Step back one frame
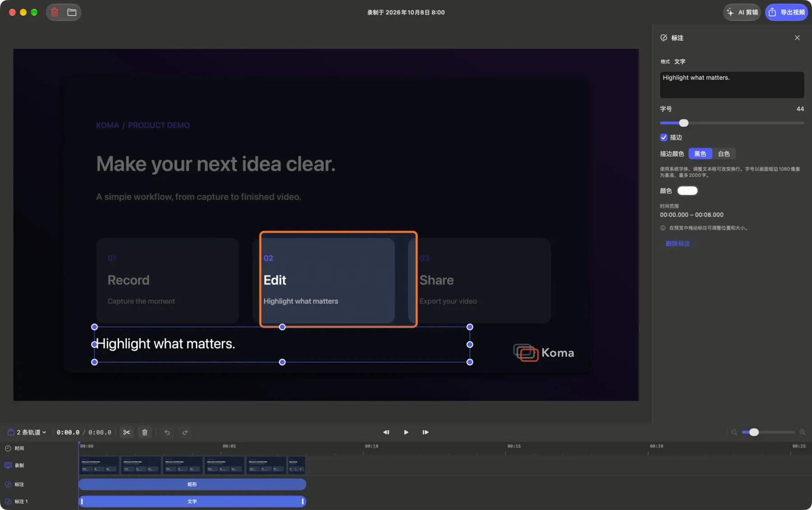This screenshot has height=510, width=812. 386,432
